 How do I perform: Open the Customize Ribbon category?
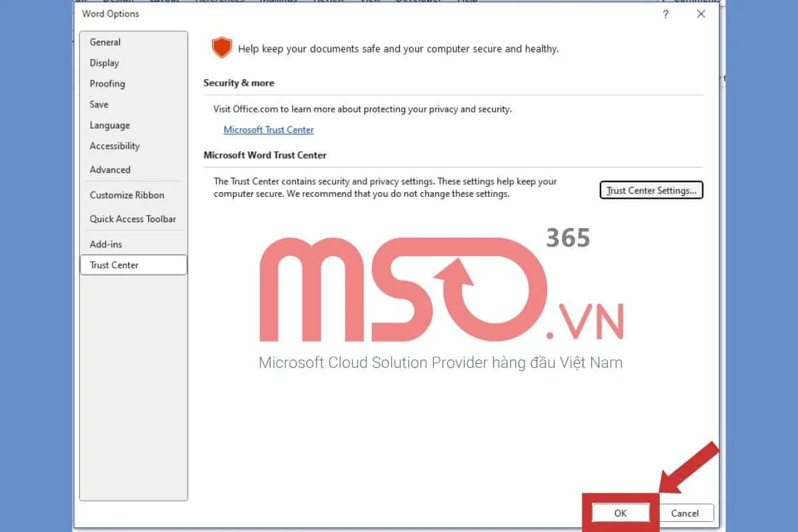pyautogui.click(x=126, y=195)
